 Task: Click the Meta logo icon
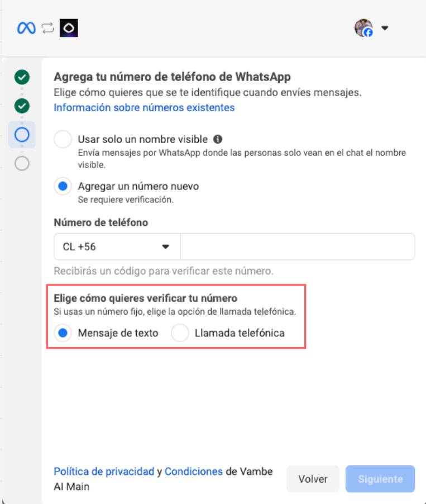[26, 28]
